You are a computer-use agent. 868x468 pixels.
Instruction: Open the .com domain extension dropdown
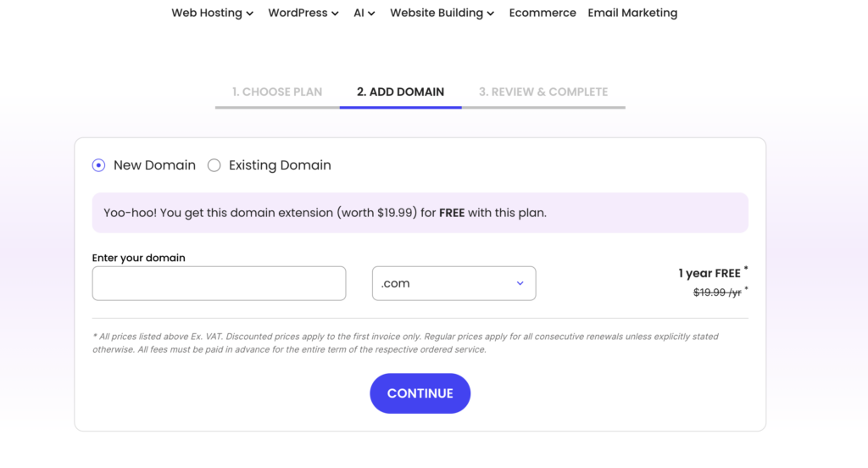click(453, 283)
